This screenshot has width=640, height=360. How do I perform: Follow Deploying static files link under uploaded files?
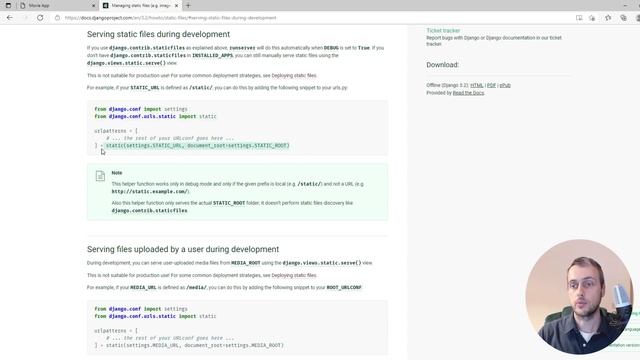(294, 276)
